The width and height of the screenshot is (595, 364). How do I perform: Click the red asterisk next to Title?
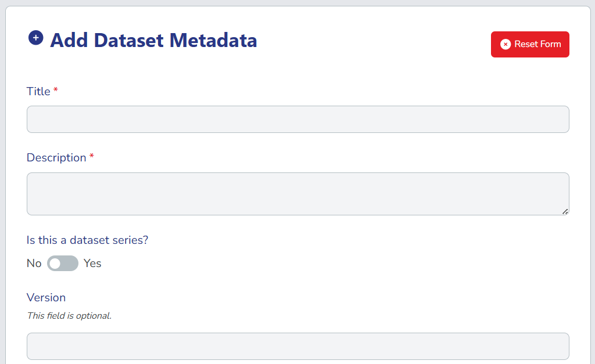click(x=56, y=91)
